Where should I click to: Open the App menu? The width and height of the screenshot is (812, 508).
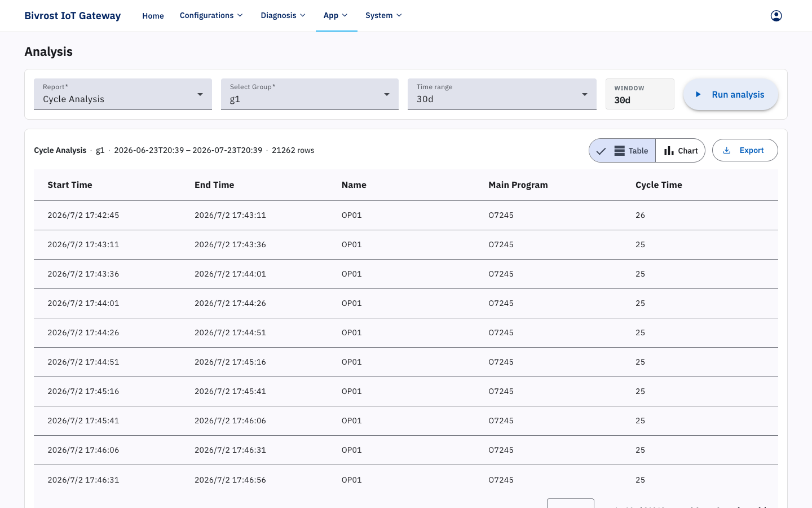click(336, 15)
